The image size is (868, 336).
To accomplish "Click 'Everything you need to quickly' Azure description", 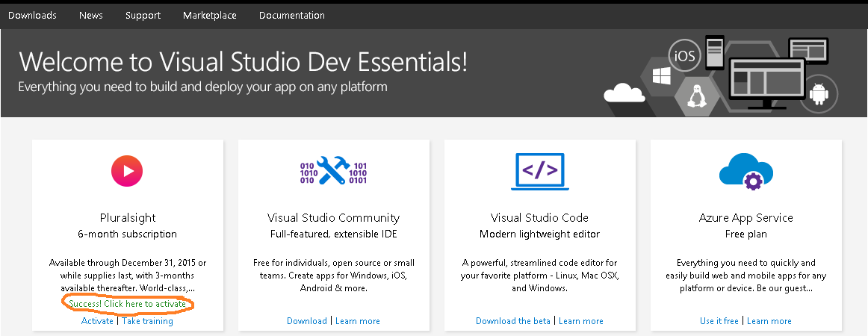I will click(745, 276).
